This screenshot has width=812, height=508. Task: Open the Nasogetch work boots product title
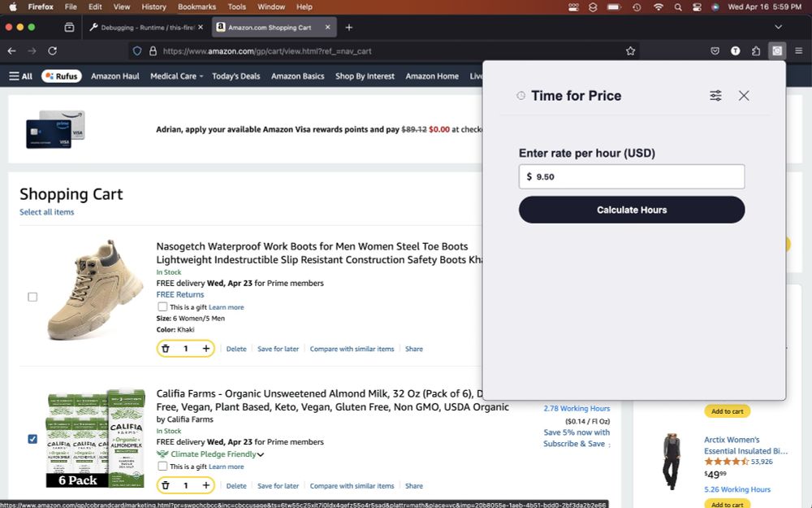[319, 253]
